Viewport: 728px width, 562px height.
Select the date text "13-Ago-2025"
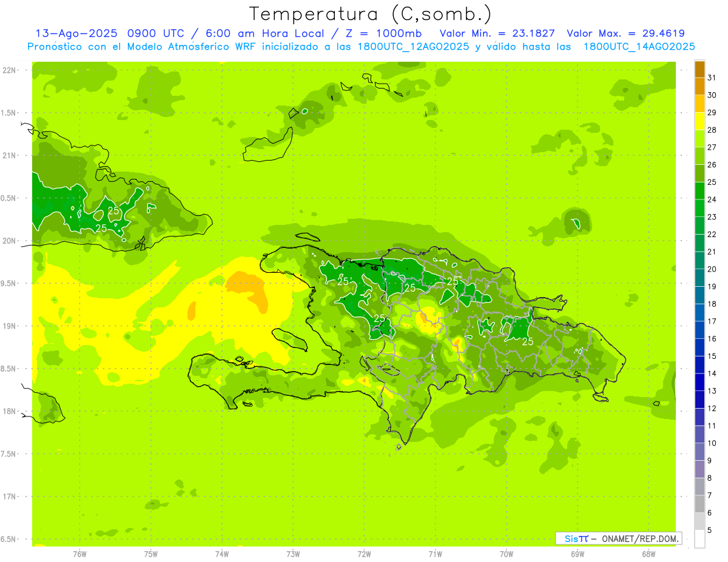76,34
